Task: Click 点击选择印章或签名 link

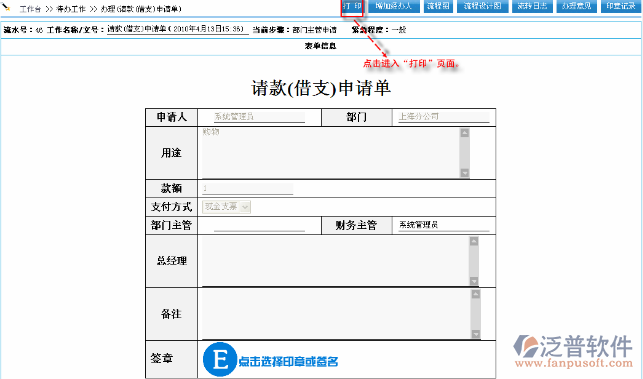Action: [x=288, y=362]
